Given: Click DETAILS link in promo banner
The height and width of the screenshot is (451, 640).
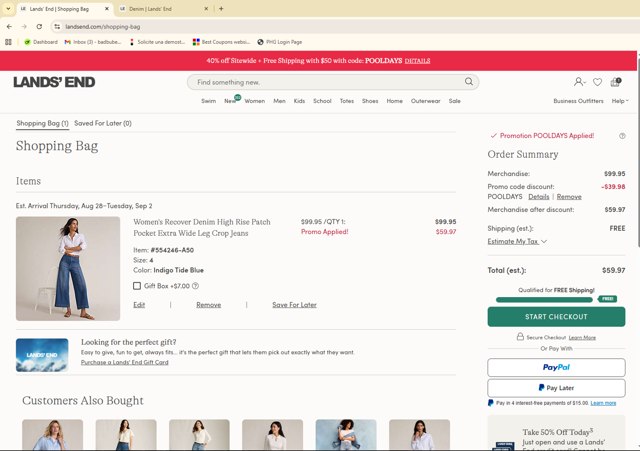Looking at the screenshot, I should [x=417, y=61].
